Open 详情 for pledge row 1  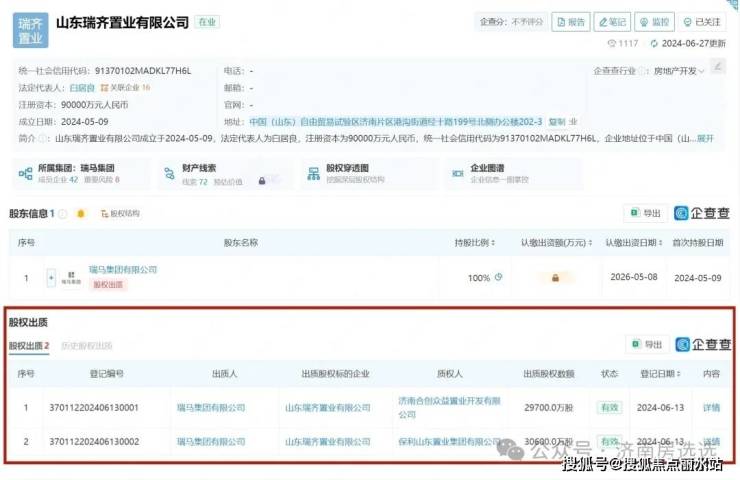point(711,407)
